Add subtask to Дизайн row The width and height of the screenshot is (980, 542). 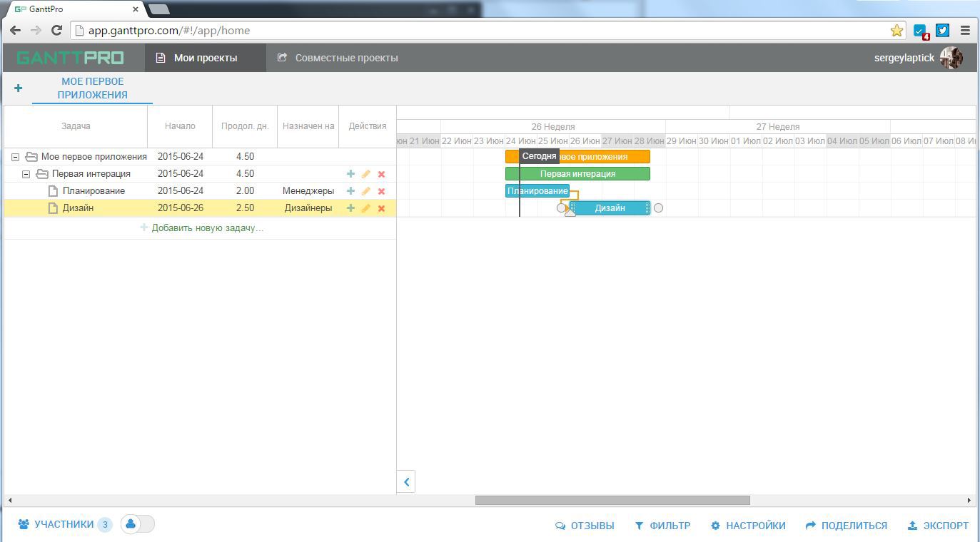(x=350, y=208)
